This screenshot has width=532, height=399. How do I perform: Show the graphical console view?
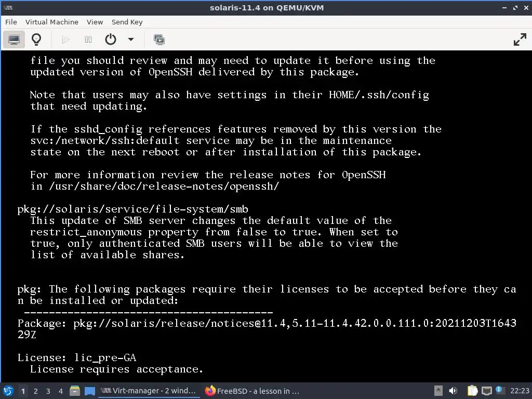coord(14,39)
